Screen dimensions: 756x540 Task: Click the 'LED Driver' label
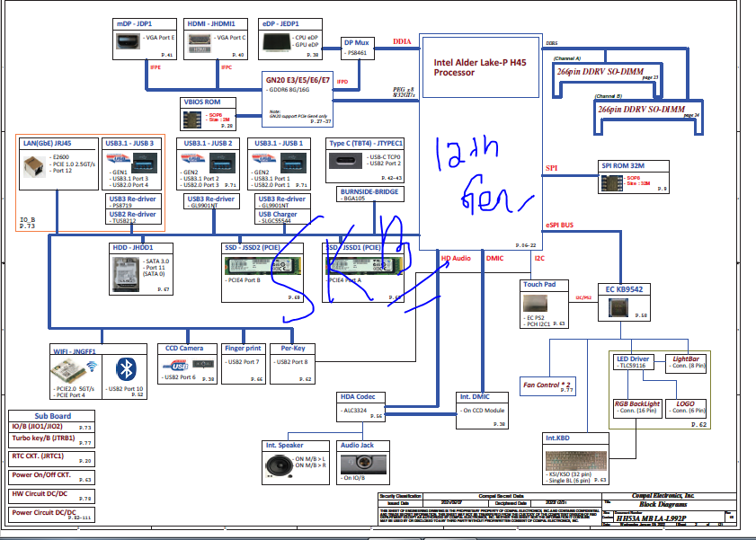pyautogui.click(x=633, y=359)
